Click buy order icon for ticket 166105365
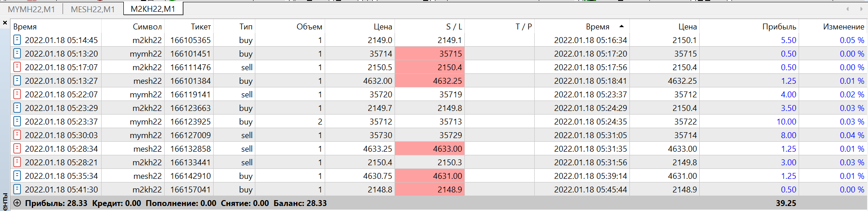This screenshot has height=211, width=868. click(17, 40)
